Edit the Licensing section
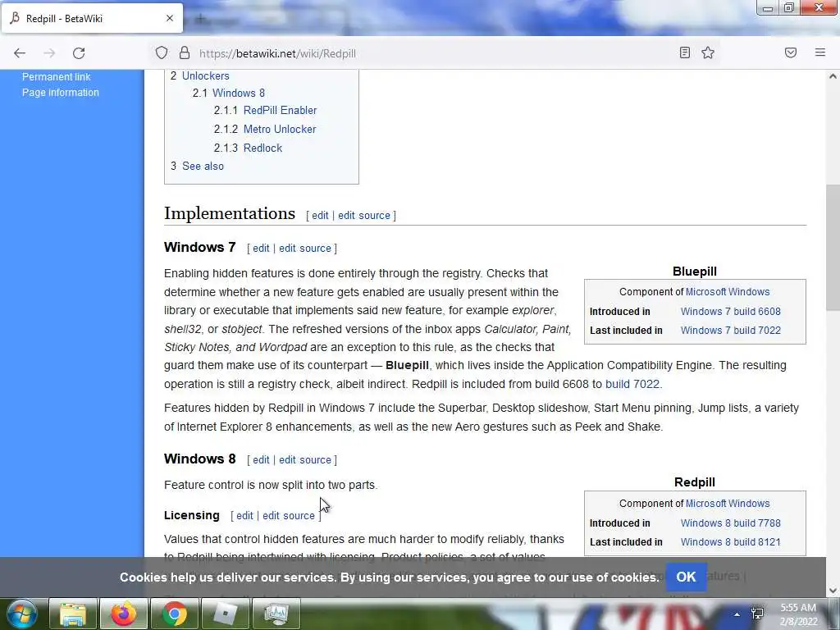This screenshot has width=840, height=630. point(244,515)
